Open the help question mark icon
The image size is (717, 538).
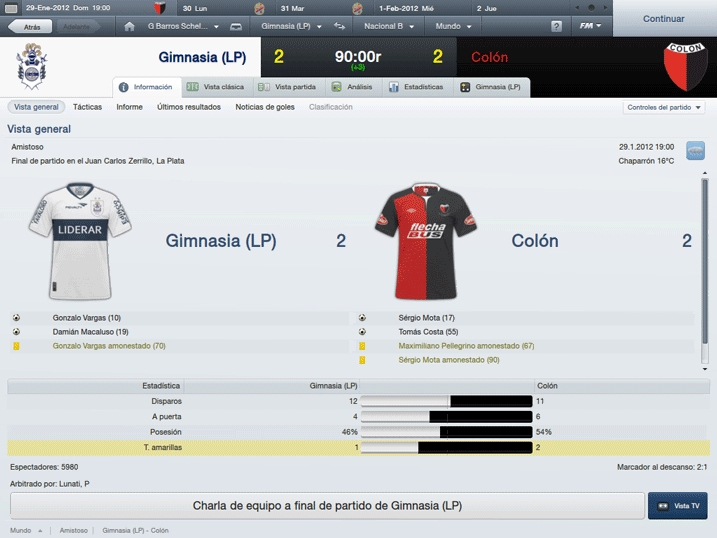point(556,27)
